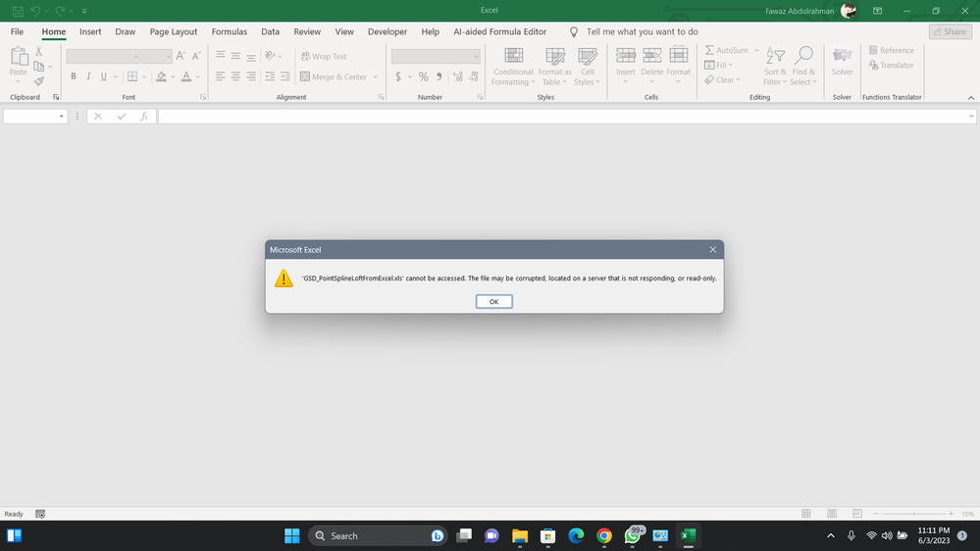Open the Developer tab
Image resolution: width=980 pixels, height=551 pixels.
[387, 31]
